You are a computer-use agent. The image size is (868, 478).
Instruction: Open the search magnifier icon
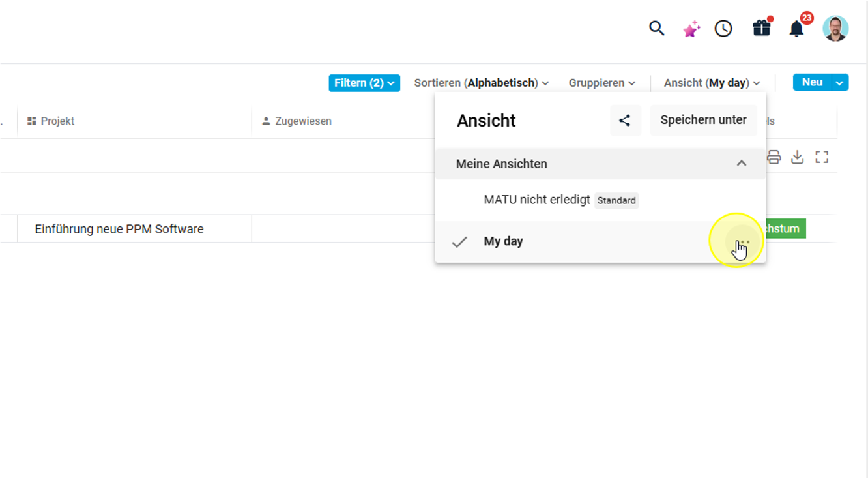pos(656,29)
